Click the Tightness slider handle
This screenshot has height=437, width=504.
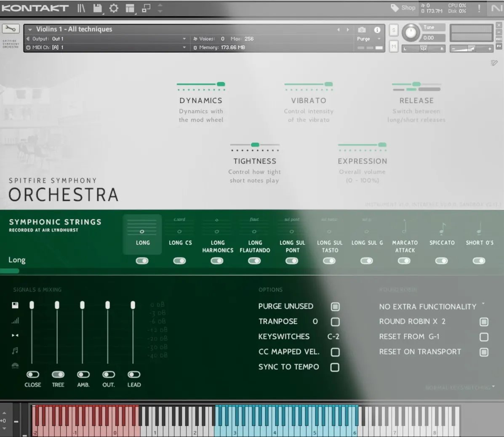tap(255, 144)
